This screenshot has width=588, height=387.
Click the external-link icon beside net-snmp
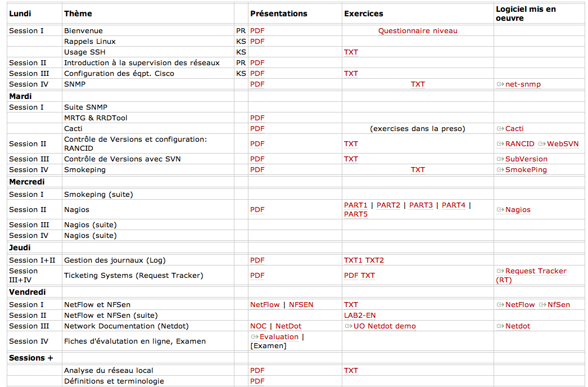(500, 84)
